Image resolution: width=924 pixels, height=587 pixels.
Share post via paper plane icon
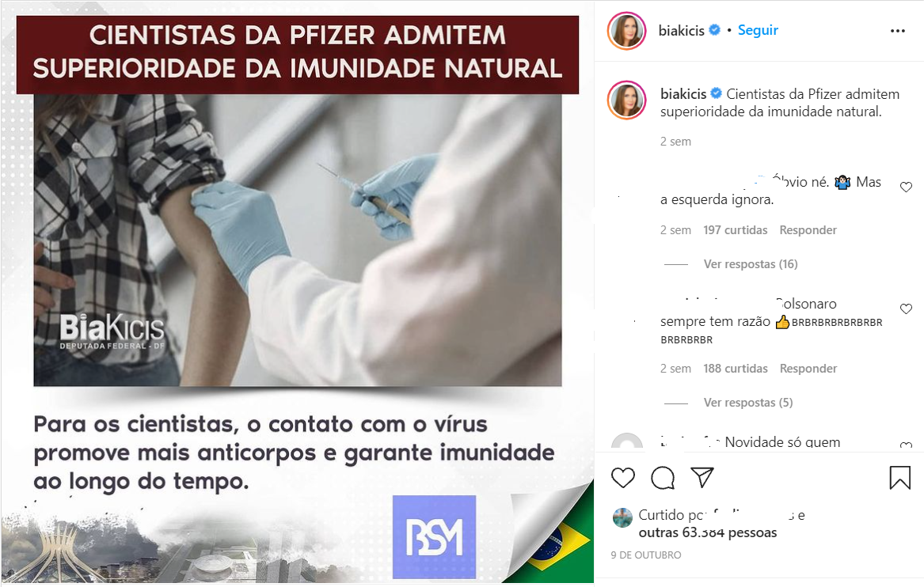point(702,478)
